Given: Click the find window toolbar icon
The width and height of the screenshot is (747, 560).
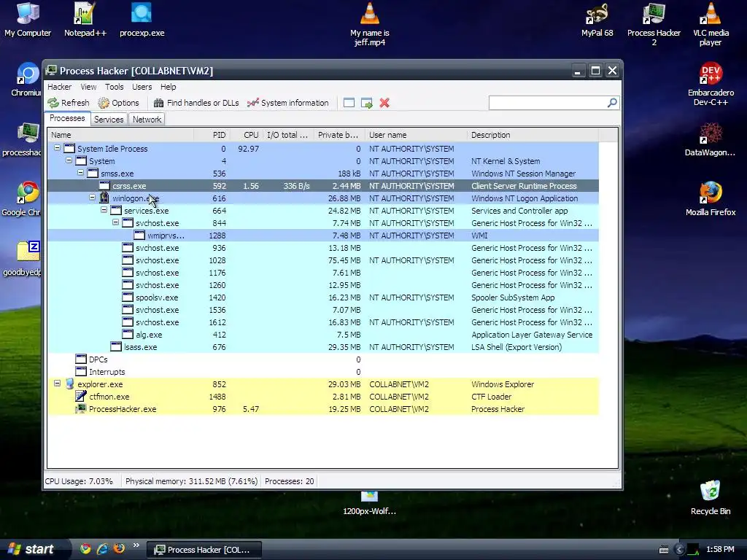Looking at the screenshot, I should click(x=349, y=103).
